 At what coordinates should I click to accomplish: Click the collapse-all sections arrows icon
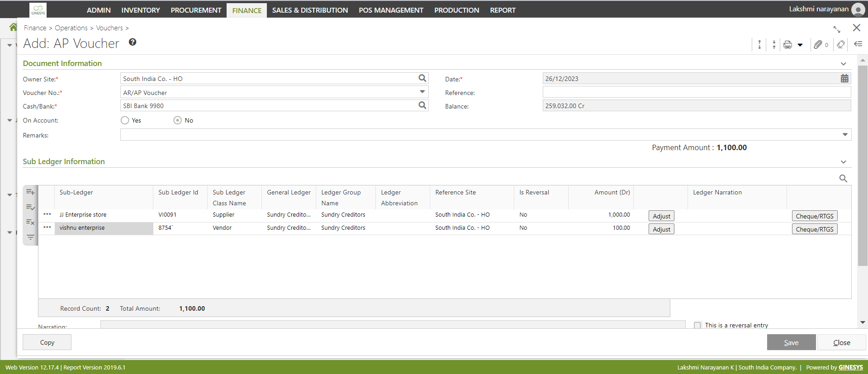(774, 44)
